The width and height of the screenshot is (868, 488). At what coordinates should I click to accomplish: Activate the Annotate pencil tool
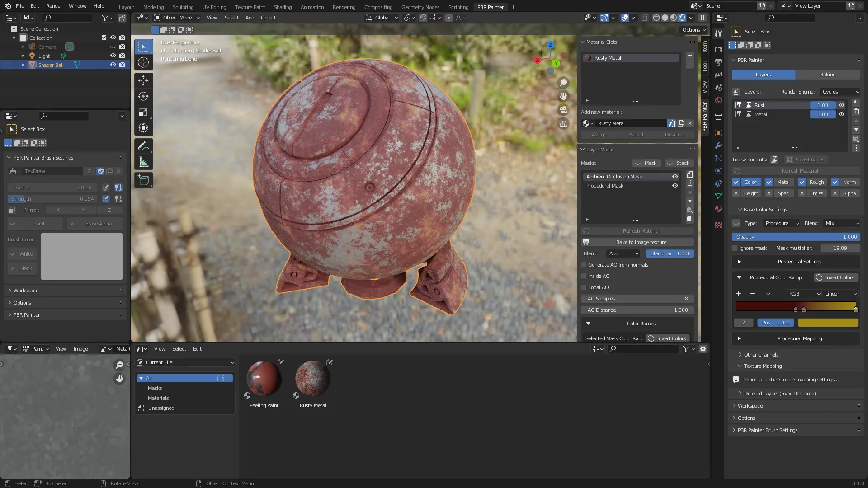pos(143,146)
